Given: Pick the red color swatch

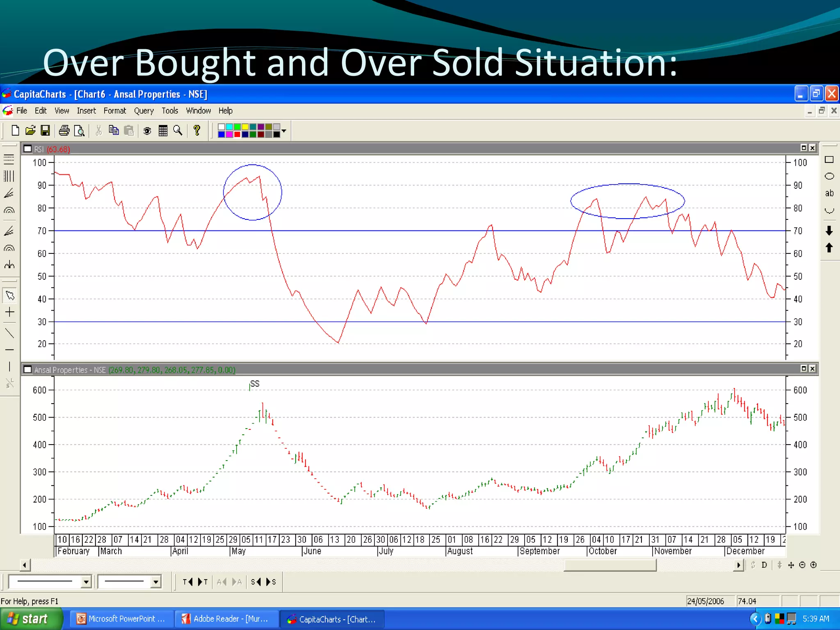Looking at the screenshot, I should coord(237,135).
